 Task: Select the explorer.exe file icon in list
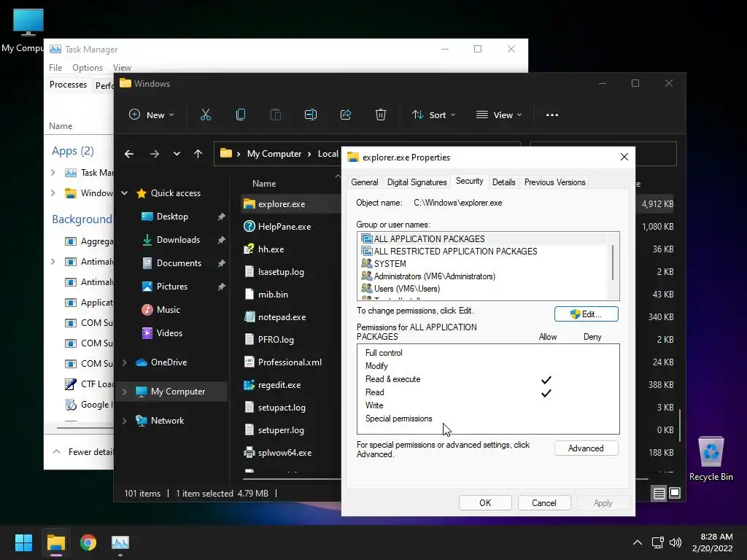tap(249, 204)
